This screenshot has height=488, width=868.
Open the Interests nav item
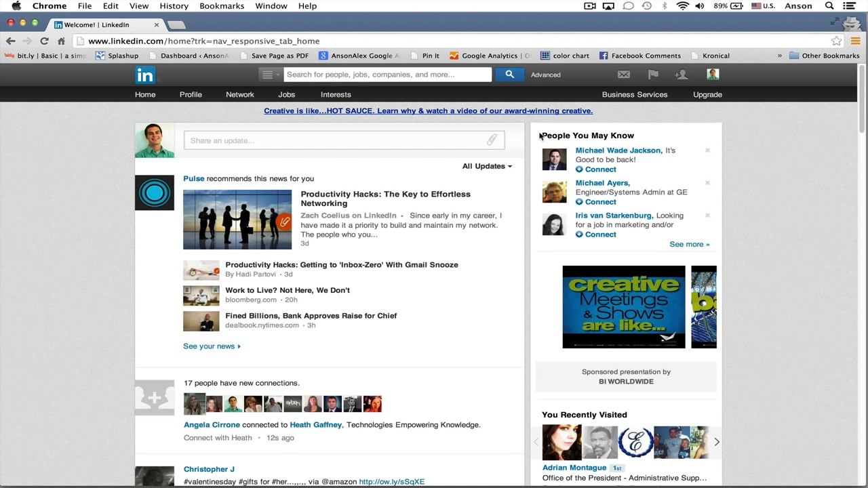(x=336, y=95)
